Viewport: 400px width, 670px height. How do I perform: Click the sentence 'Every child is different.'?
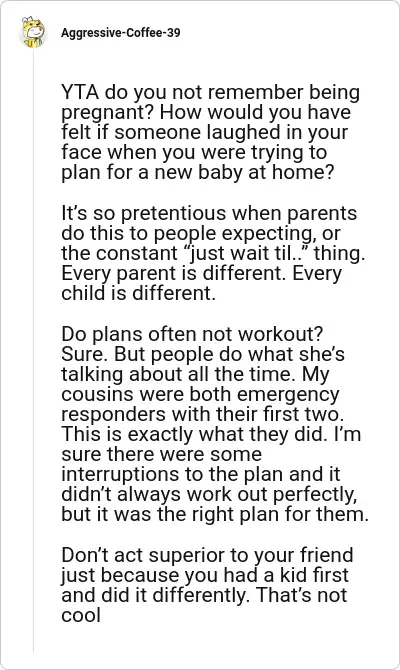tap(201, 283)
